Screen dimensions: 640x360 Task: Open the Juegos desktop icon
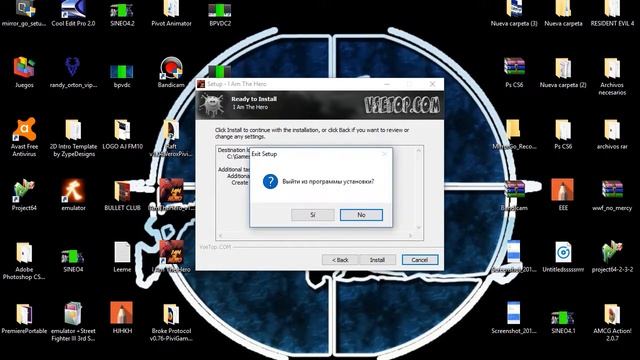[x=24, y=72]
